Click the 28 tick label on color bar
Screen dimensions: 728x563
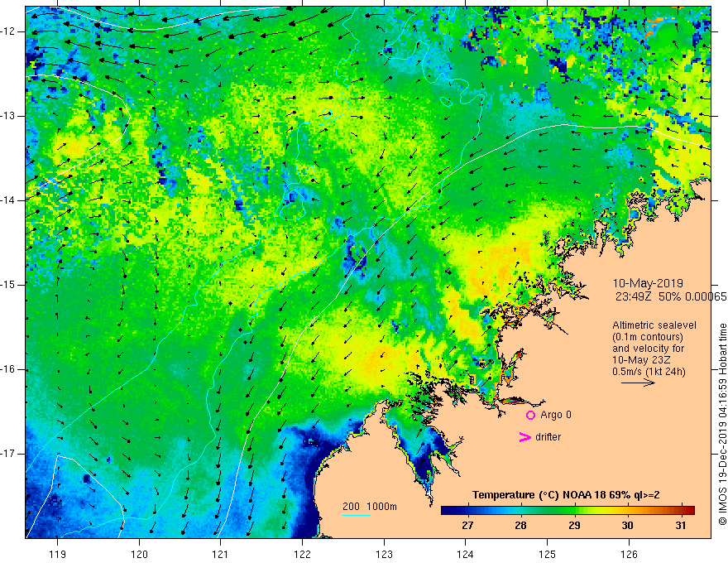click(x=520, y=526)
